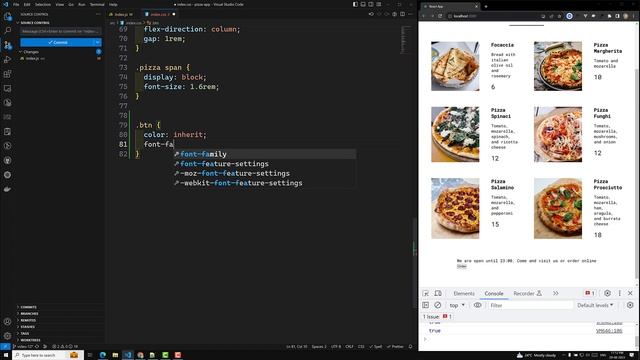Open the browser profile avatar

tap(625, 16)
